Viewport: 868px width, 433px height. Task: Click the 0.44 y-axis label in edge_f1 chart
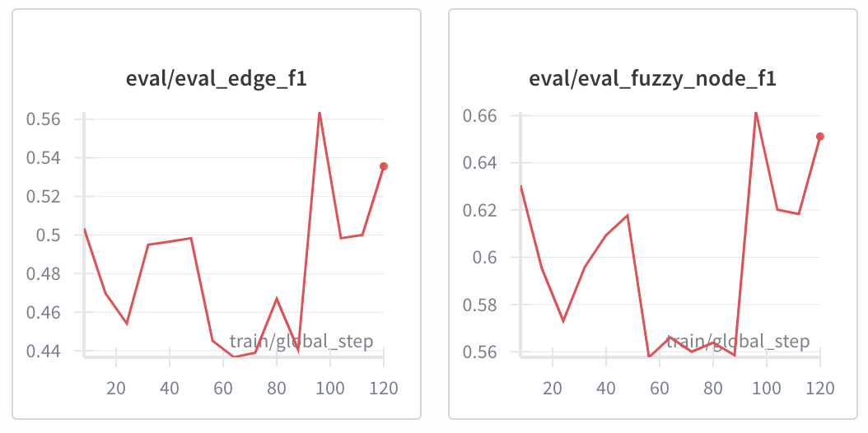pyautogui.click(x=44, y=352)
